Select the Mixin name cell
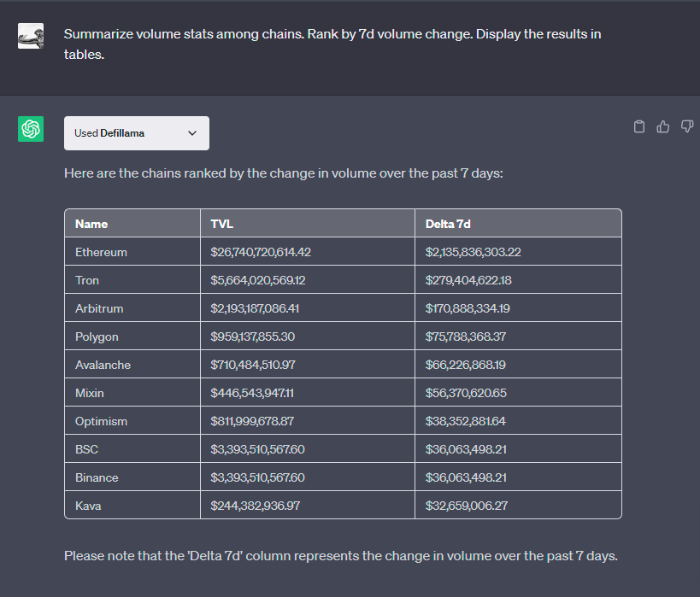The height and width of the screenshot is (597, 700). [x=132, y=393]
